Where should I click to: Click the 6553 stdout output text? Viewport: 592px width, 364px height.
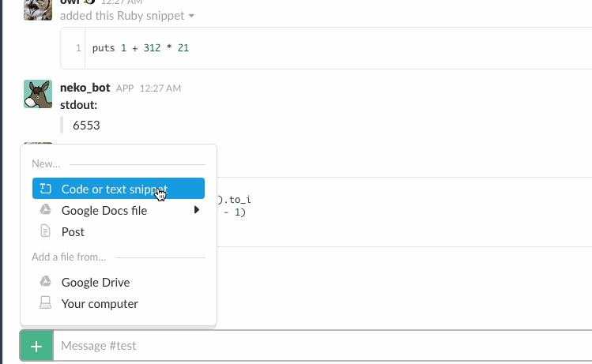click(86, 125)
